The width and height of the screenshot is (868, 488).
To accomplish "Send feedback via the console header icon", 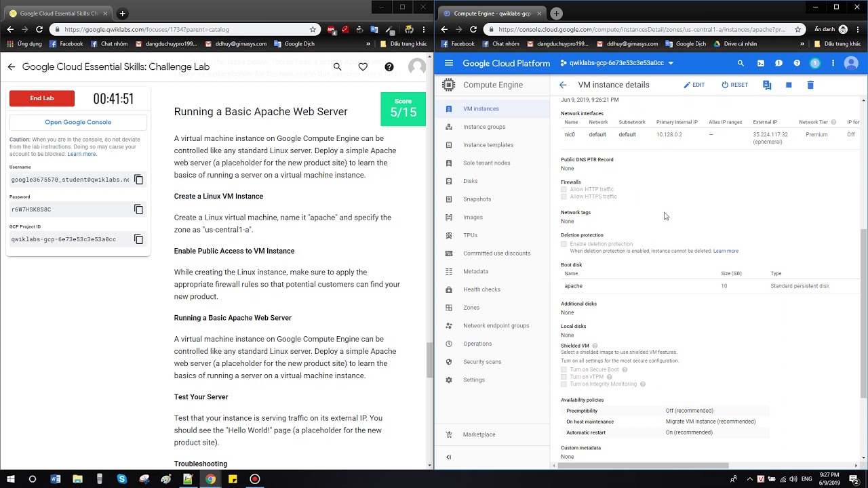I will pos(778,63).
